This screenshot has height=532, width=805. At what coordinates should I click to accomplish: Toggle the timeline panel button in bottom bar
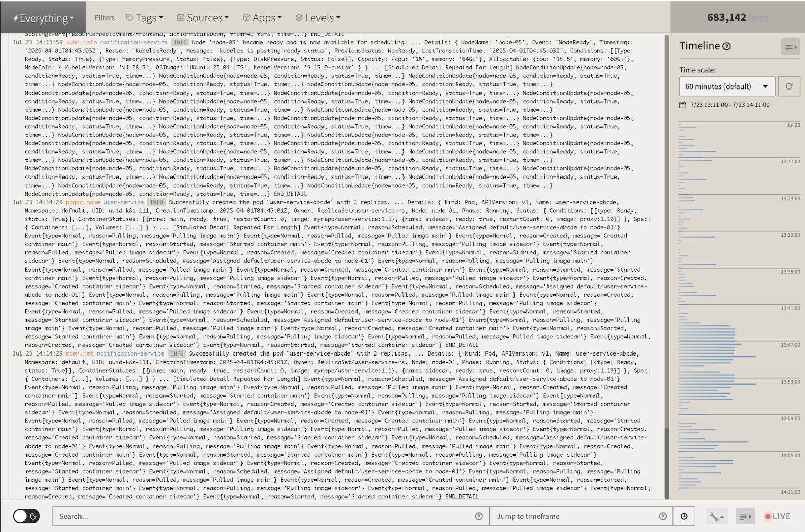[x=745, y=516]
